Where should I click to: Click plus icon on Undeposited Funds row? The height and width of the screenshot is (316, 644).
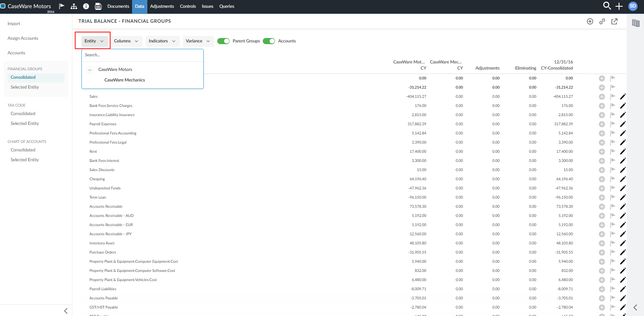point(602,188)
